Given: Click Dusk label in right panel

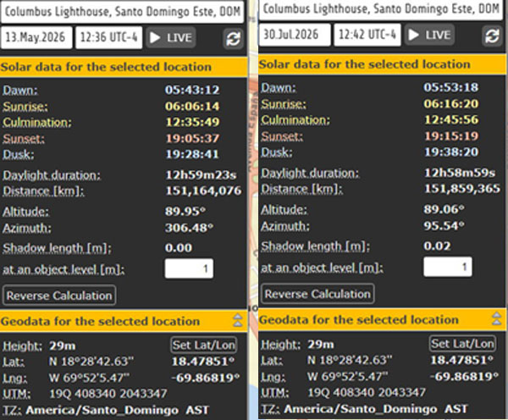Looking at the screenshot, I should point(277,152).
